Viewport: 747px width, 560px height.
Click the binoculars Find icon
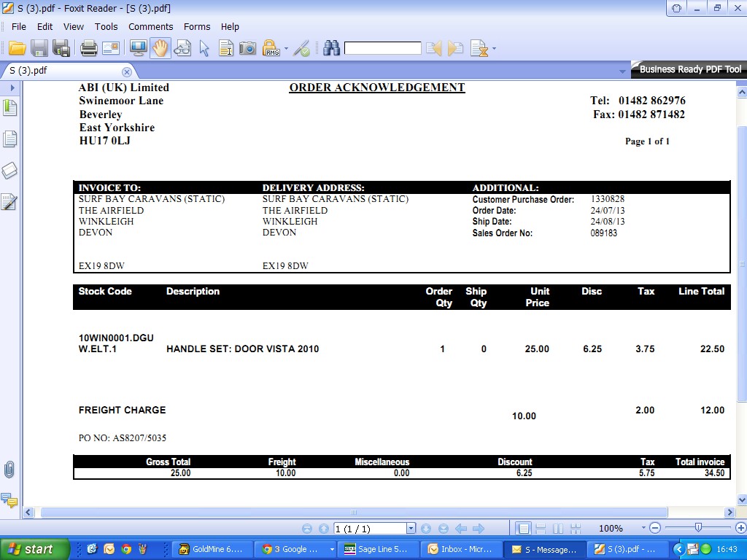point(332,49)
